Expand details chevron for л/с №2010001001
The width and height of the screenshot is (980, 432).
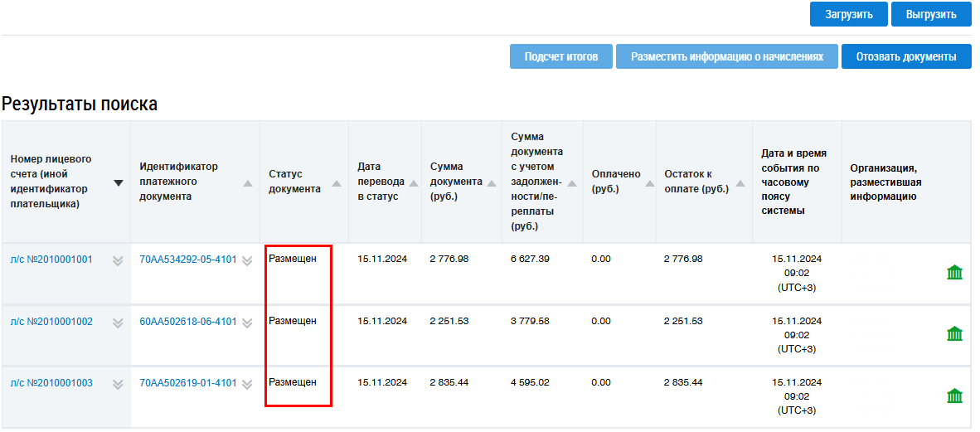pyautogui.click(x=118, y=260)
